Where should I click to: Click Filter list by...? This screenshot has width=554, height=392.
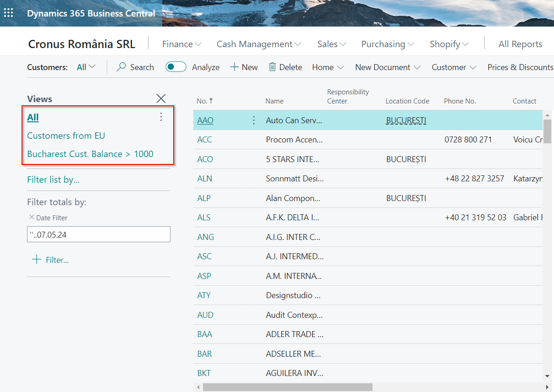pos(53,180)
